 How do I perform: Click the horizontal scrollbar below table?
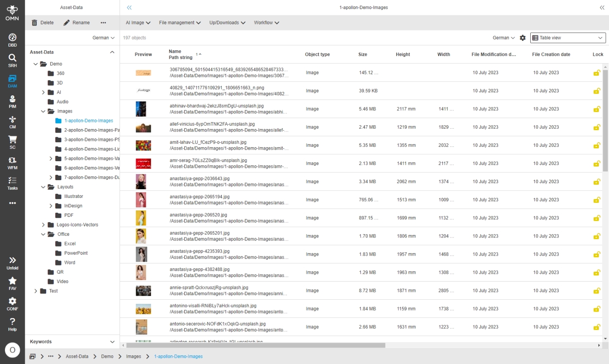coord(256,345)
